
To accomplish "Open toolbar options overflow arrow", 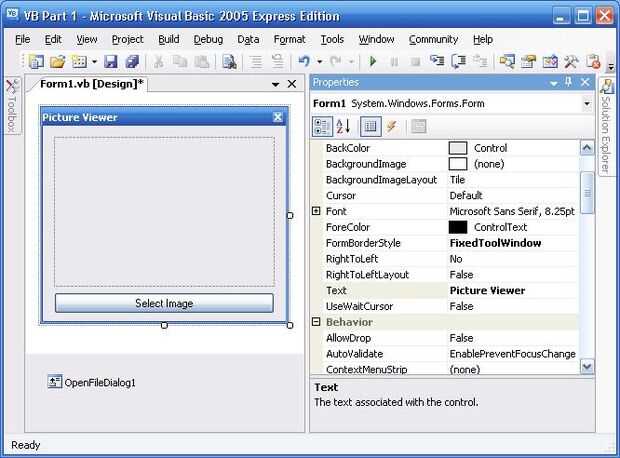I will (x=611, y=66).
